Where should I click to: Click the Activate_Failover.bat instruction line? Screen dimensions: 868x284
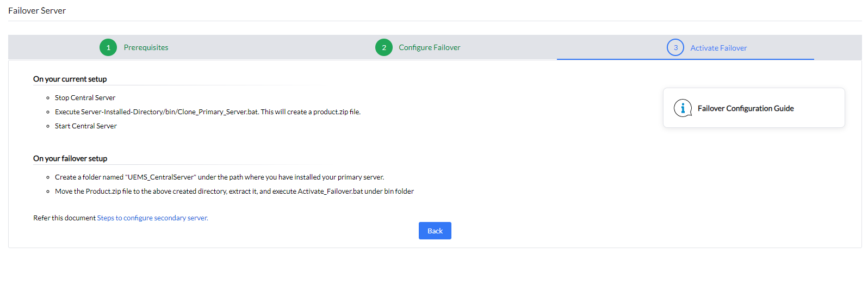(x=234, y=192)
